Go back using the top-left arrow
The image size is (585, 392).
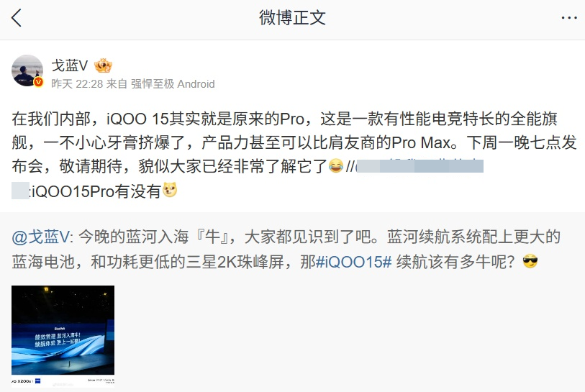click(17, 18)
